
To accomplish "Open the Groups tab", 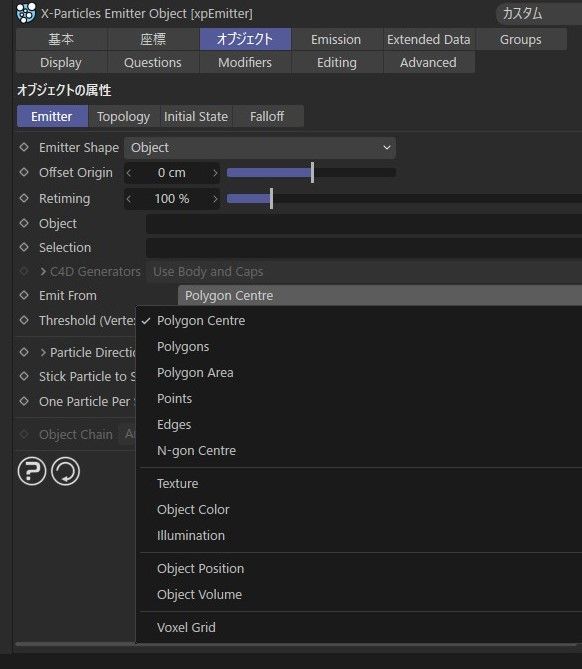I will [x=521, y=39].
